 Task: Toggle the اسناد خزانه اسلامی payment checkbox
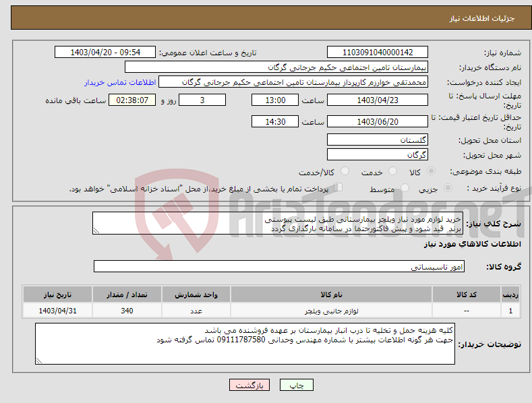338,187
